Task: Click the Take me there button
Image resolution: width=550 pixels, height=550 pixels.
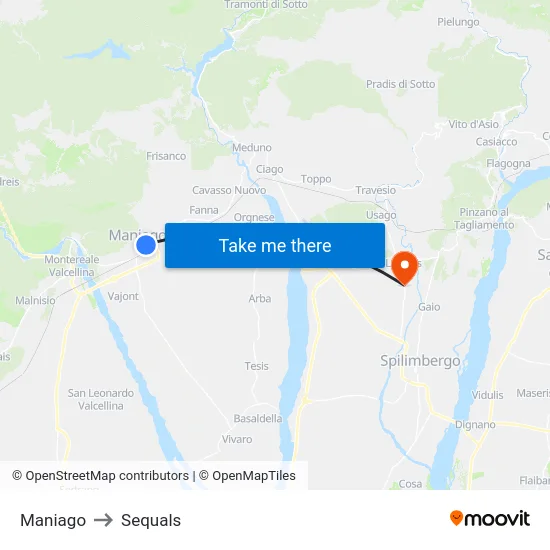Action: coord(275,246)
